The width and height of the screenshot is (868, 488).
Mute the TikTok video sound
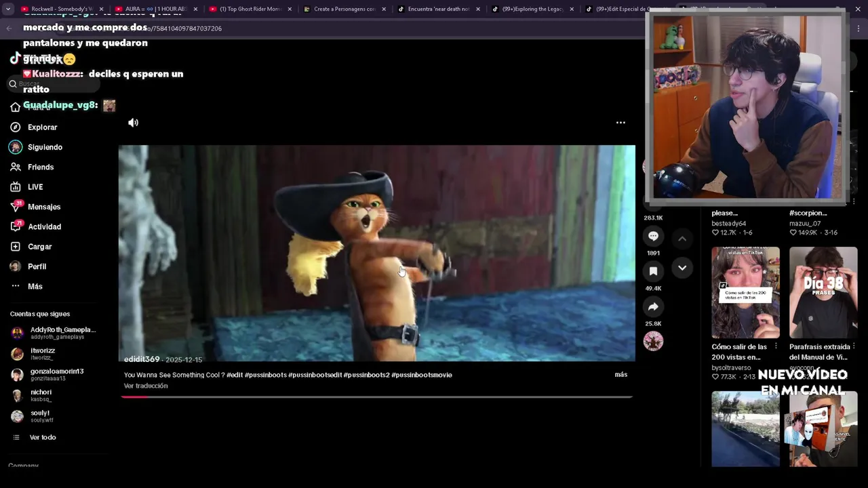click(133, 123)
